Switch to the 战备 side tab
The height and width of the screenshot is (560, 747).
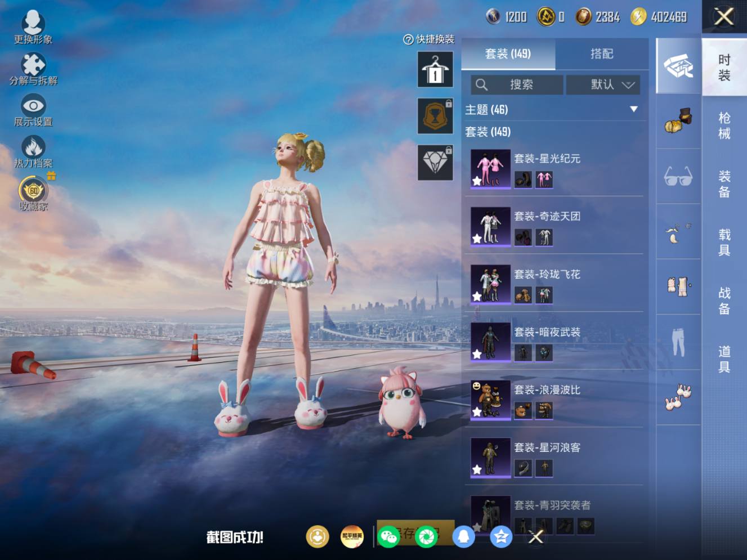724,301
